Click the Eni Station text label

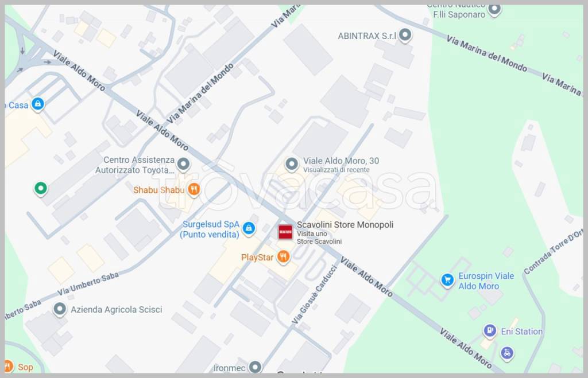coord(521,332)
